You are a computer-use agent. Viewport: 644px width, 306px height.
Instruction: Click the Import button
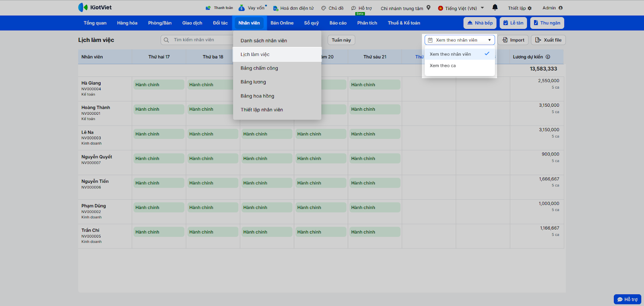tap(514, 40)
